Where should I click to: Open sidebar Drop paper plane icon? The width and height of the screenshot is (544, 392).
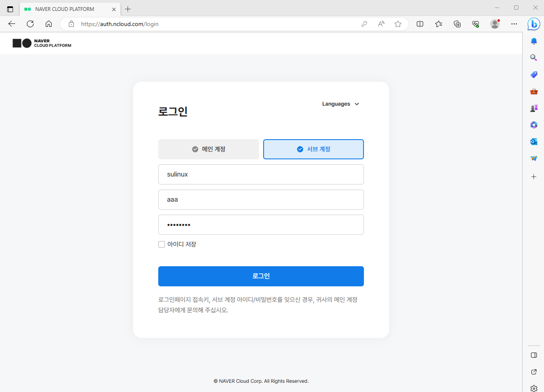(x=534, y=158)
